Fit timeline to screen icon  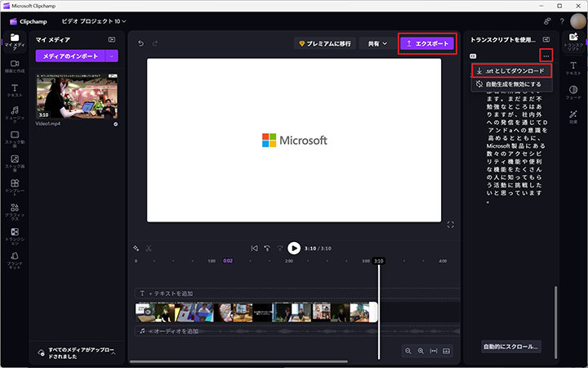[x=434, y=351]
